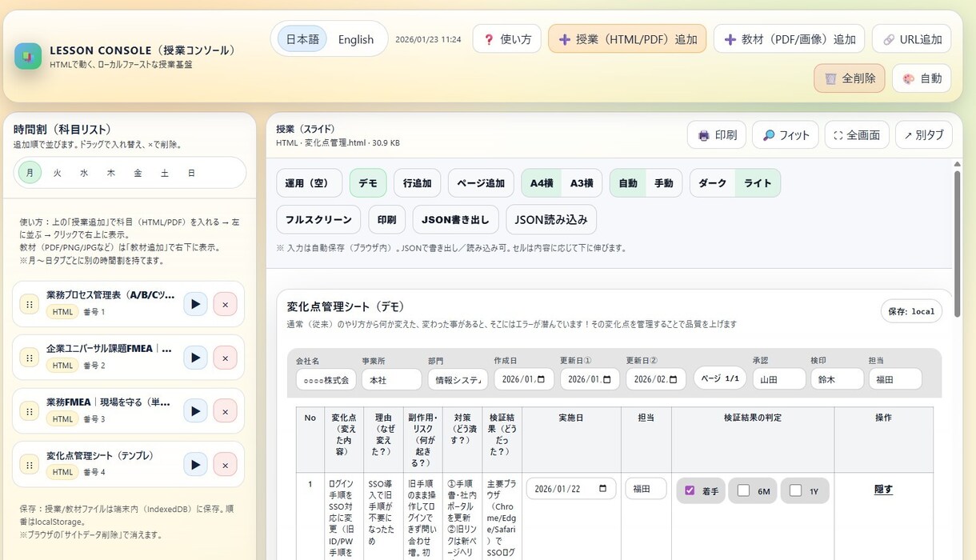Select the 日 day tab

[191, 173]
